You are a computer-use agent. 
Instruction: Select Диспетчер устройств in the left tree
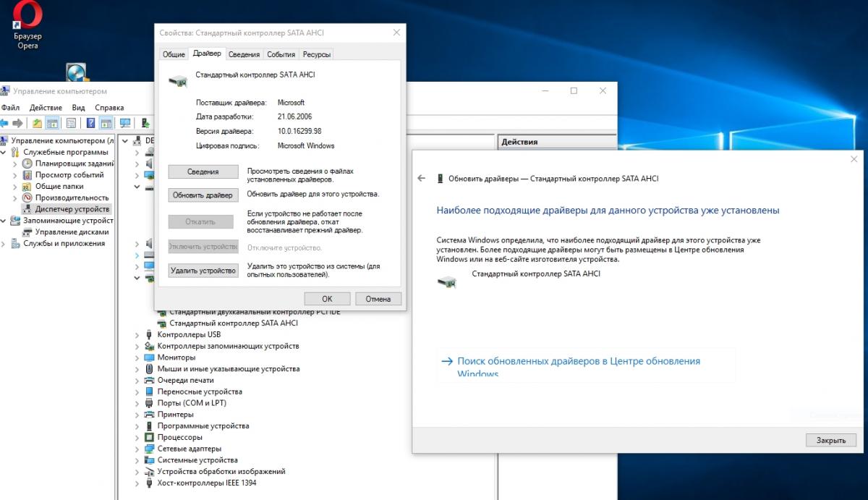click(x=72, y=209)
